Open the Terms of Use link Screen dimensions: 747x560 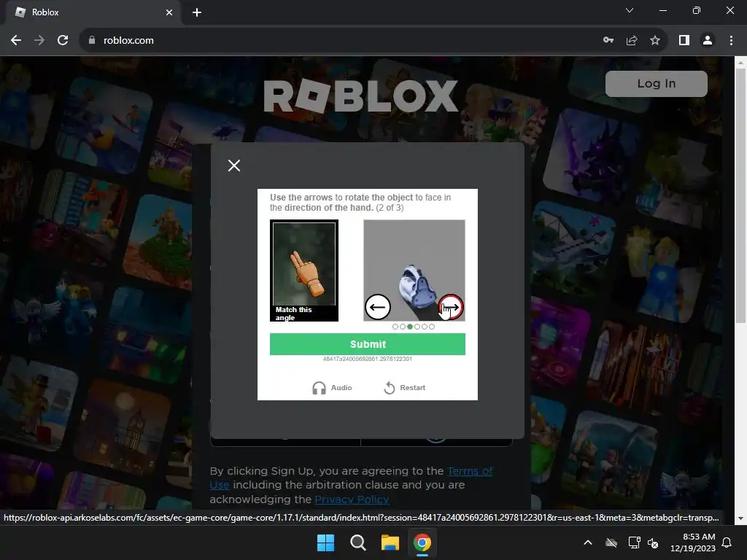pos(470,471)
